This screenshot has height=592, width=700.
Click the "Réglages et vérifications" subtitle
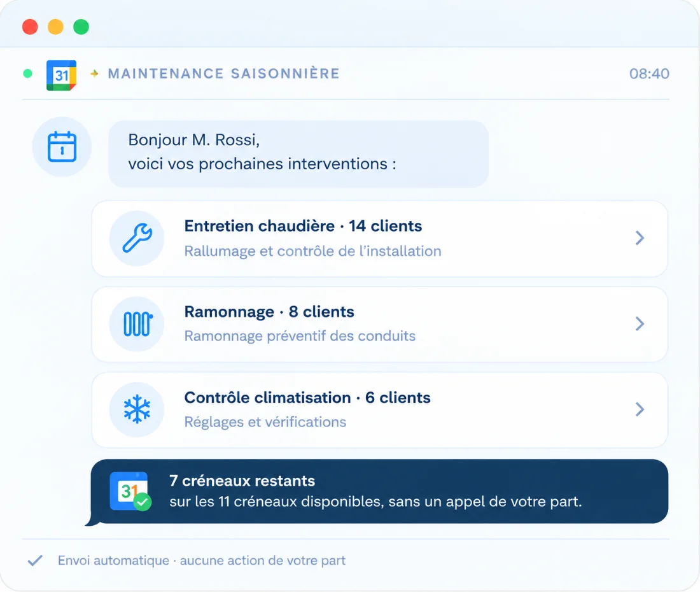(x=265, y=422)
